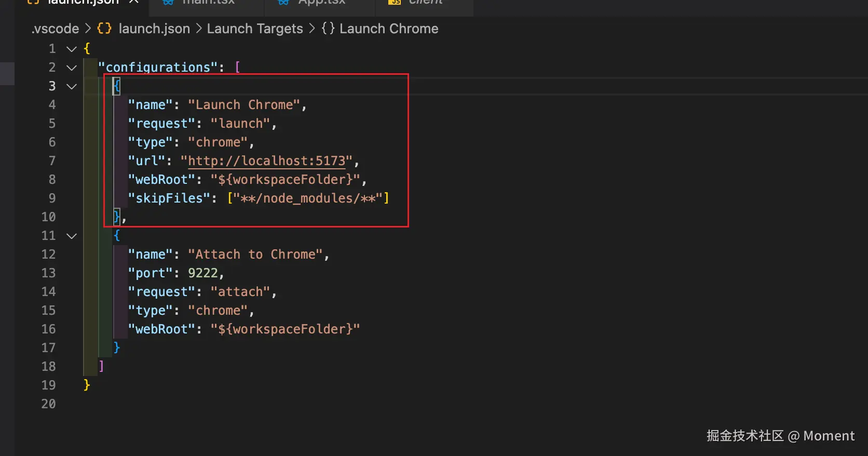868x456 pixels.
Task: Open the App.tsx tab
Action: coord(321,2)
